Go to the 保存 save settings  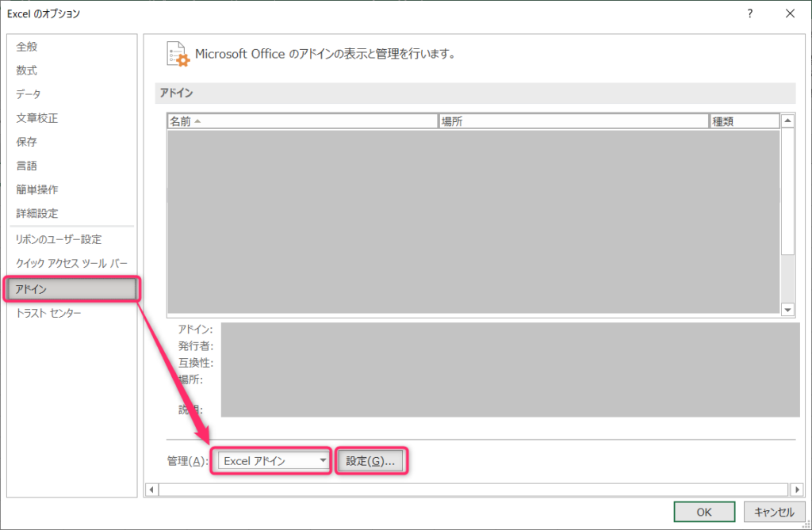point(26,141)
